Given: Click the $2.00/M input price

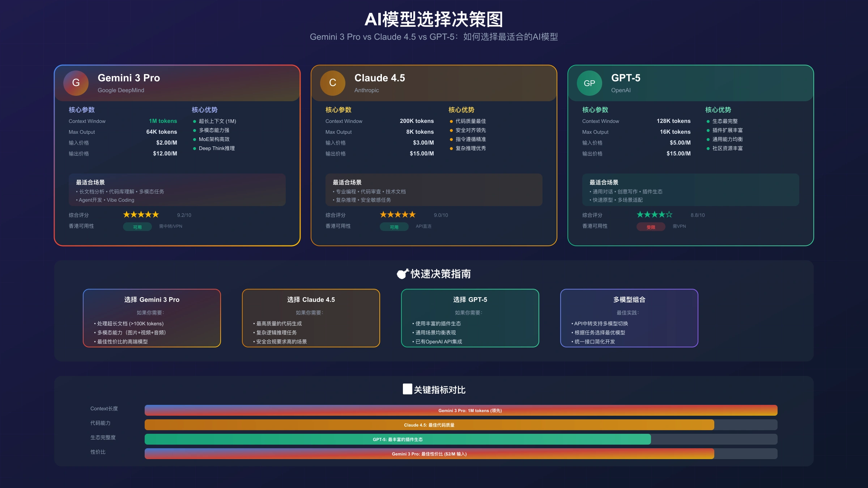Looking at the screenshot, I should 167,143.
